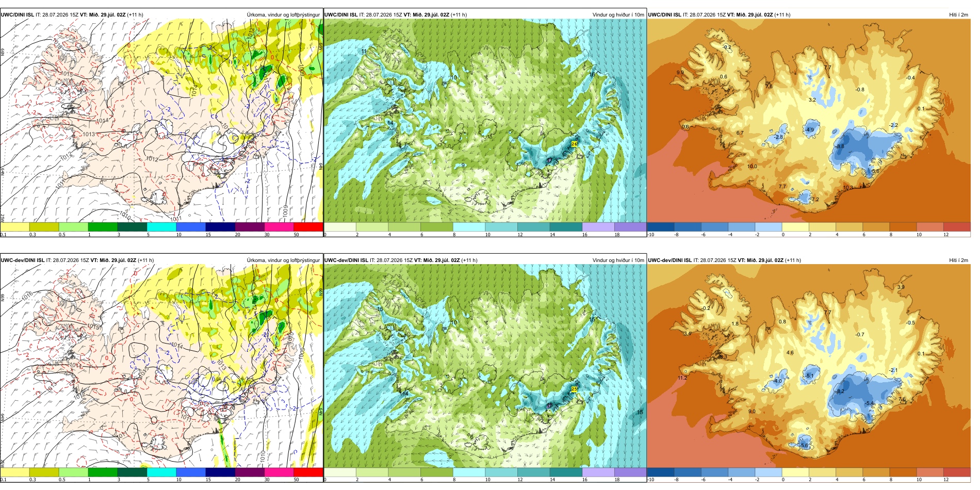Select the -8.8 temperature reading on the glacier
The width and height of the screenshot is (980, 490).
click(840, 146)
